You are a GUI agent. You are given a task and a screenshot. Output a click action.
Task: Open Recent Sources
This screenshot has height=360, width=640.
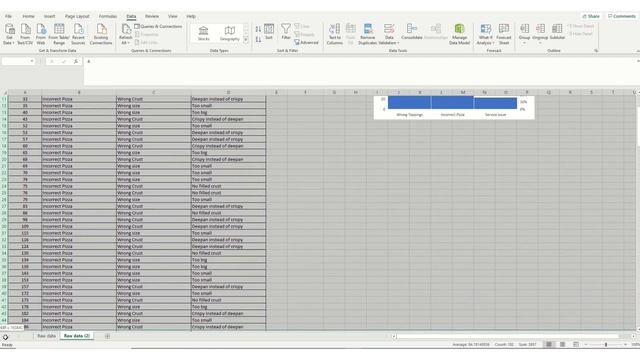tap(78, 34)
